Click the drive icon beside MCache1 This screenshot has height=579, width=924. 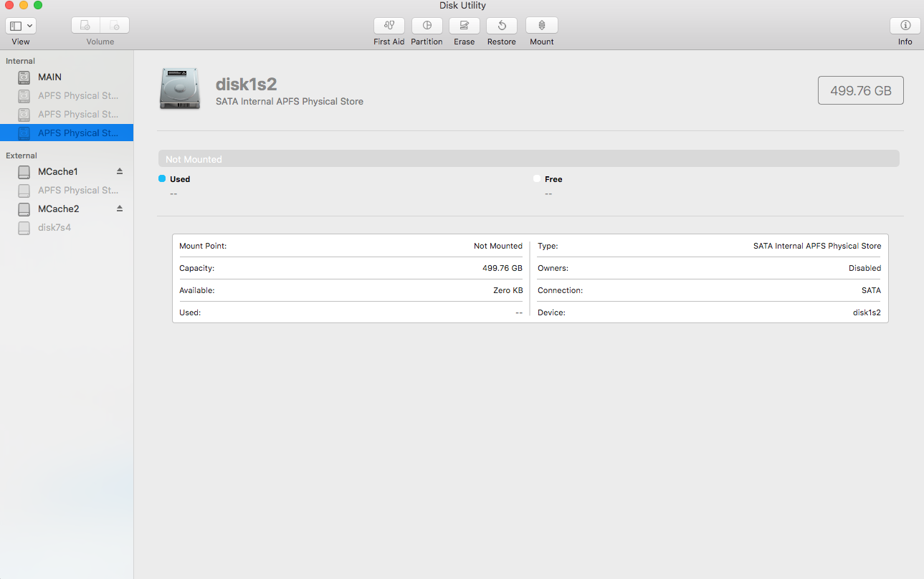24,171
